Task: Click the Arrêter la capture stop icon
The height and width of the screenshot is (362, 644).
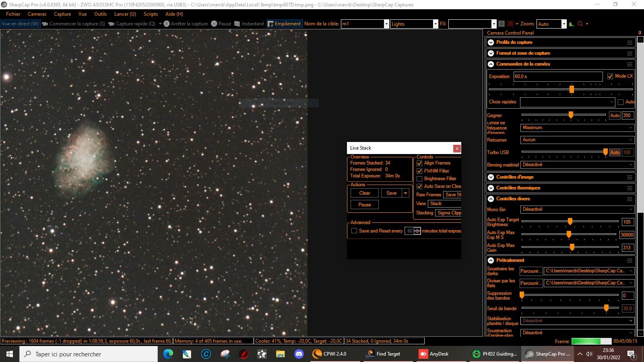Action: [x=167, y=24]
